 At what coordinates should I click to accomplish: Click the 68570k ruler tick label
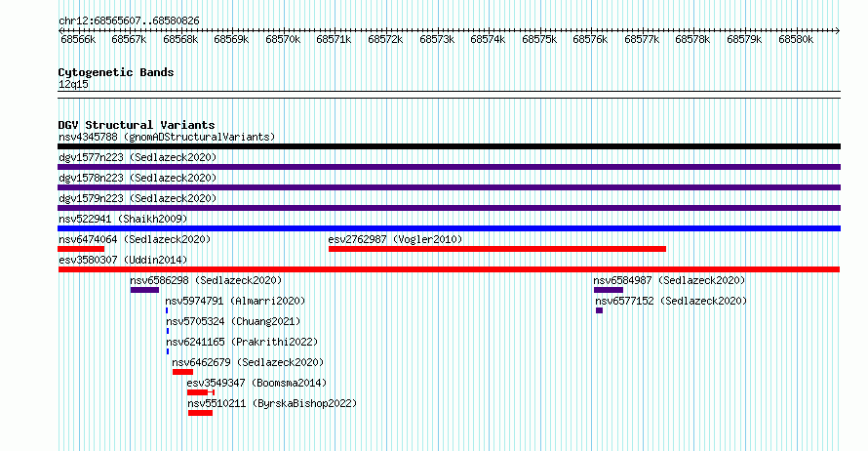(283, 40)
